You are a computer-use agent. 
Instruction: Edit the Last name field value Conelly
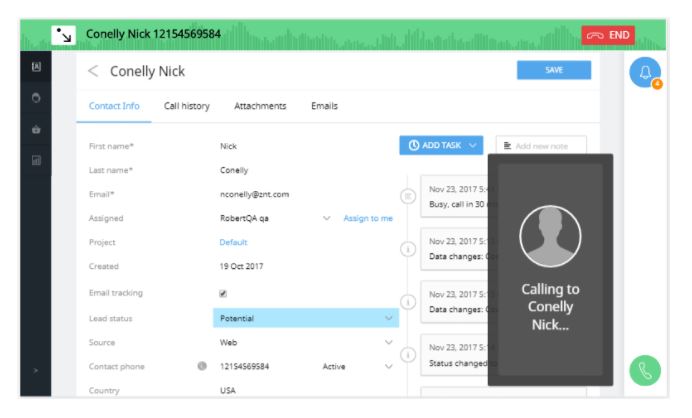(x=234, y=170)
